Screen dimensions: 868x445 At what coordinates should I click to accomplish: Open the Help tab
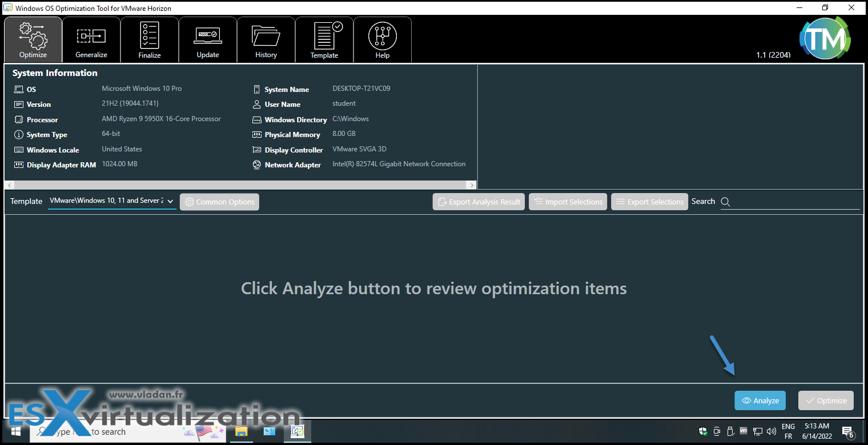[x=383, y=40]
